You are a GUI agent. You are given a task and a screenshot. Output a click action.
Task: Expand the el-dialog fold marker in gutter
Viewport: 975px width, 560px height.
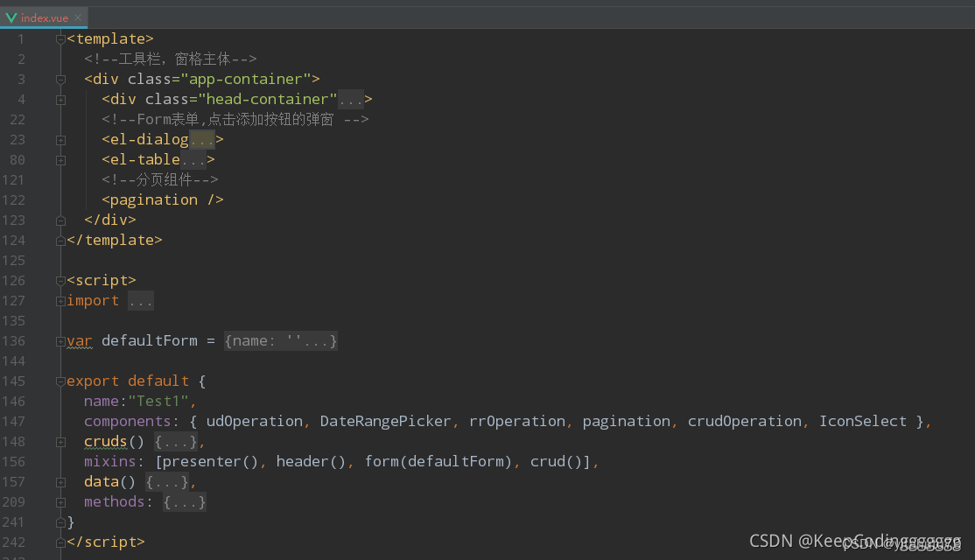tap(60, 139)
